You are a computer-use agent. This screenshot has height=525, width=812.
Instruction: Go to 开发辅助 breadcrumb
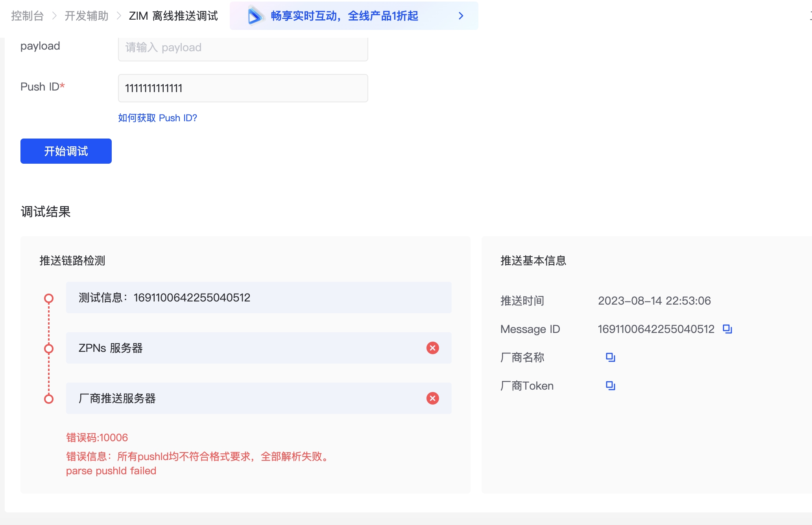pyautogui.click(x=87, y=16)
